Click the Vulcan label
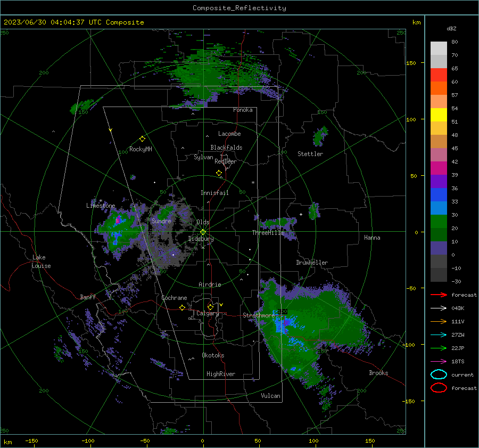 coord(270,396)
